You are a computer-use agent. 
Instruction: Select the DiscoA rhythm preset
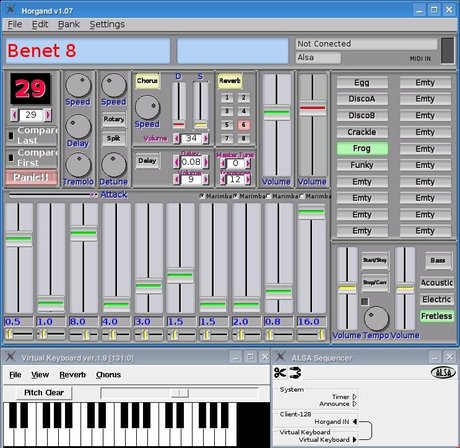click(x=362, y=99)
